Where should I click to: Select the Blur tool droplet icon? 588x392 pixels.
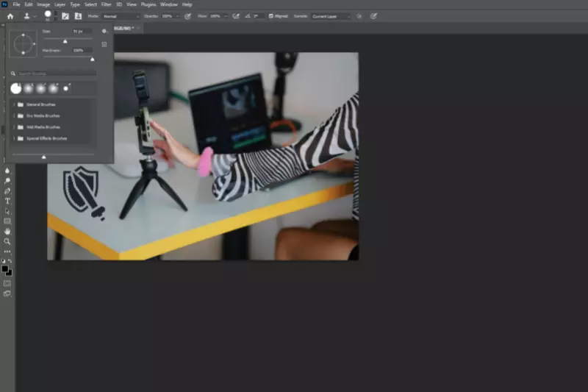[7, 171]
